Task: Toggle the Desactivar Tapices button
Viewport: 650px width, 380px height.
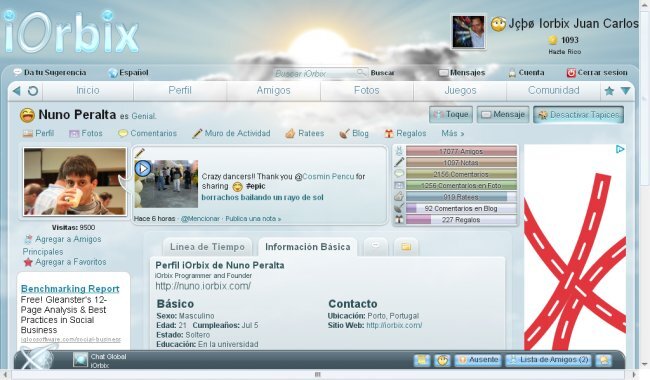Action: (579, 115)
